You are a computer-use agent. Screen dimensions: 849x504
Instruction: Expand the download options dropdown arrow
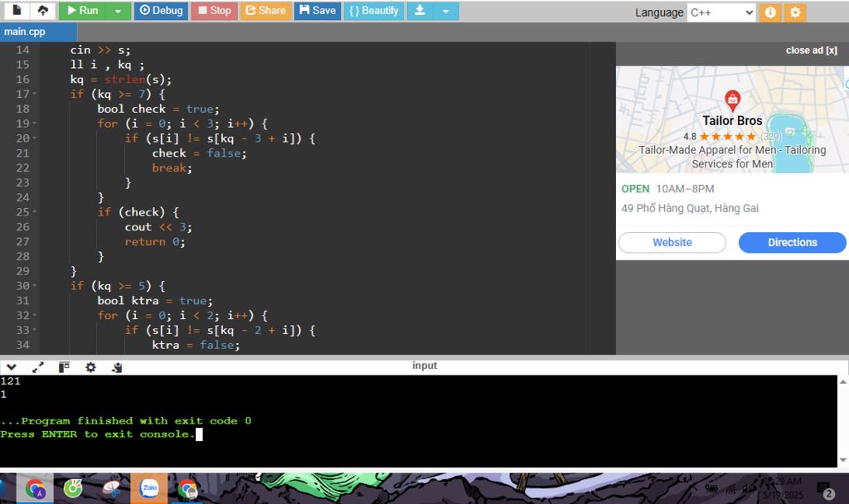click(x=446, y=11)
